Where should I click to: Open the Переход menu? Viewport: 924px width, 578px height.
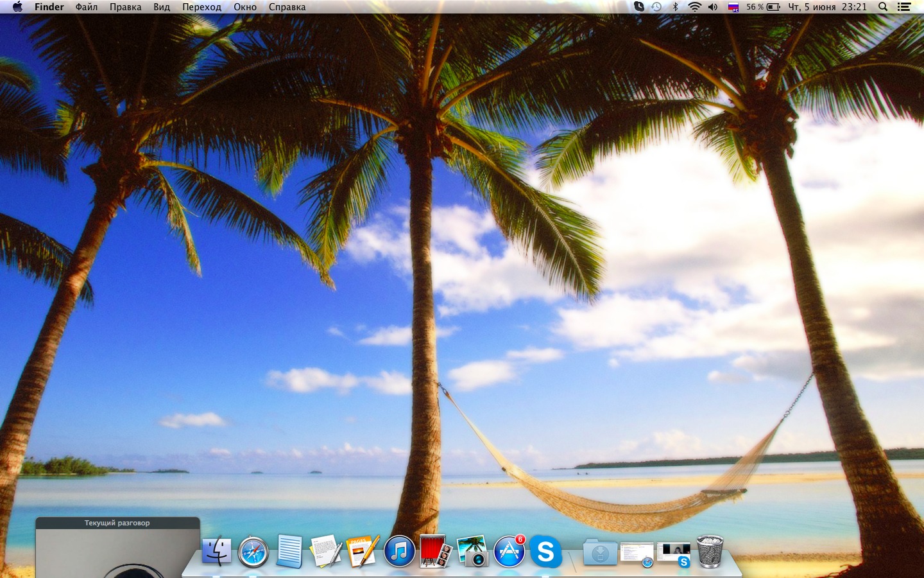pyautogui.click(x=201, y=7)
